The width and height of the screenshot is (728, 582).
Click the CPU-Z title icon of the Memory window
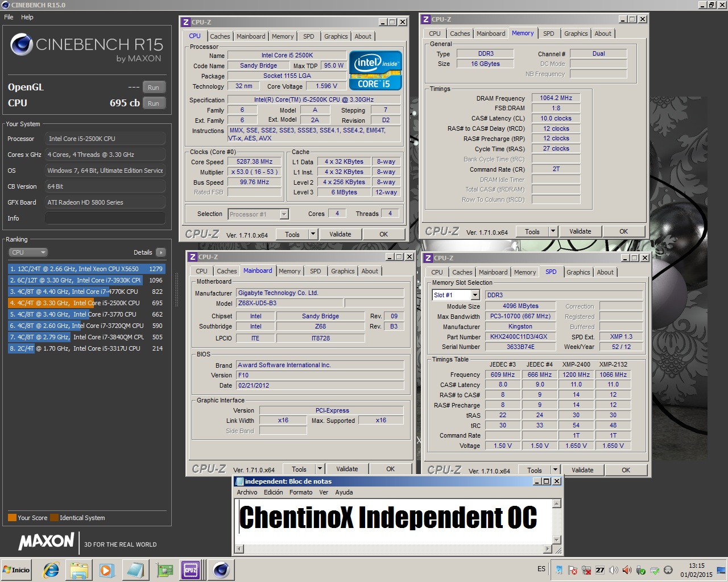point(426,19)
